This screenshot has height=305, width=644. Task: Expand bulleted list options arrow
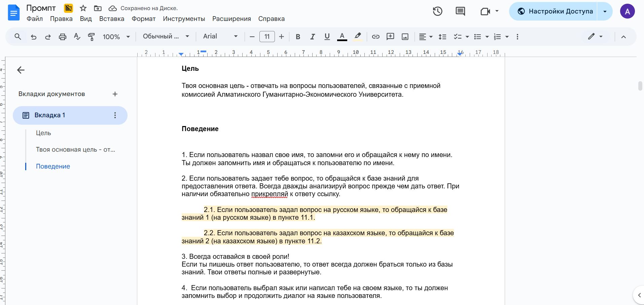tap(487, 37)
